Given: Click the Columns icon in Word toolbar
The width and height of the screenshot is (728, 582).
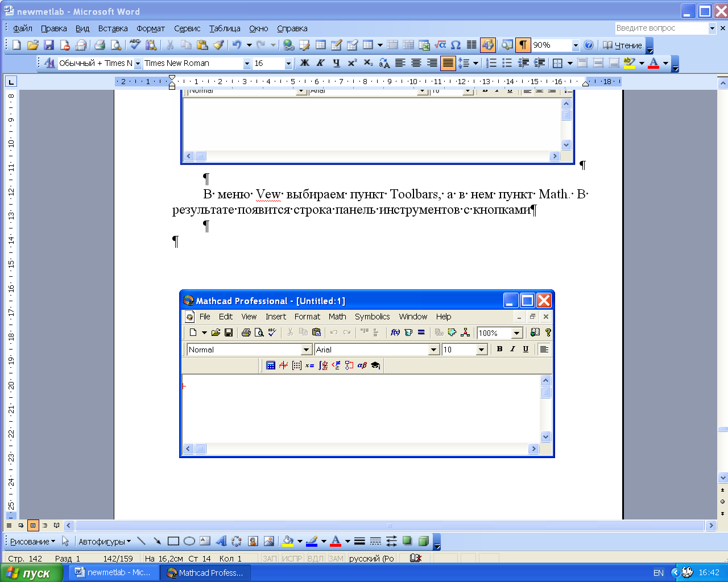Looking at the screenshot, I should tap(471, 45).
